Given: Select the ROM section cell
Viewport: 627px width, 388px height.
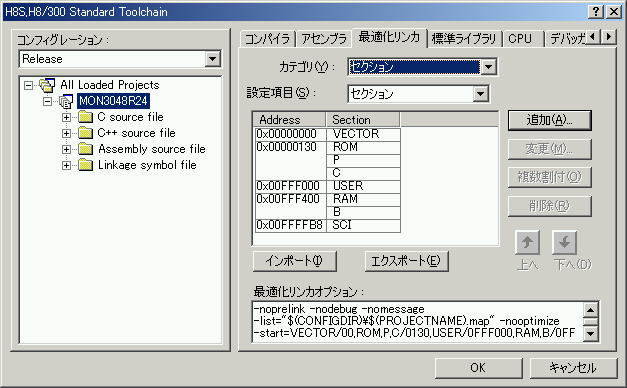Looking at the screenshot, I should (363, 147).
